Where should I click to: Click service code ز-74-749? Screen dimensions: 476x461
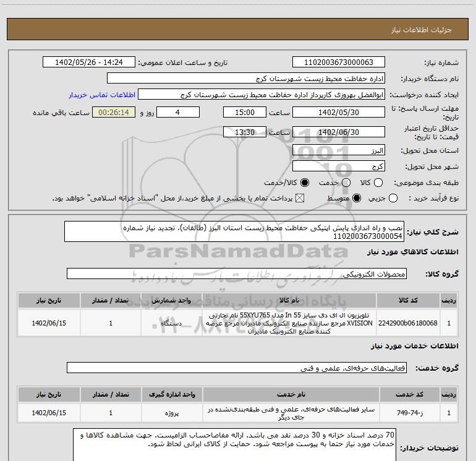pos(410,413)
